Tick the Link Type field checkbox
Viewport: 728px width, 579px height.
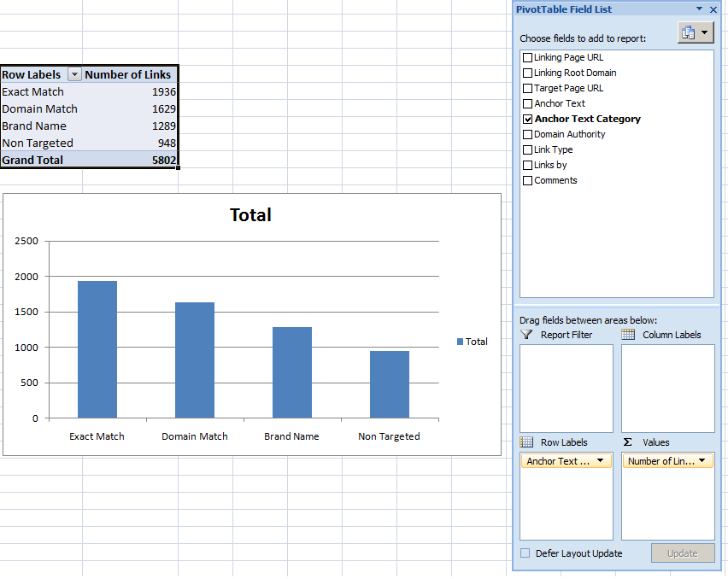(527, 149)
